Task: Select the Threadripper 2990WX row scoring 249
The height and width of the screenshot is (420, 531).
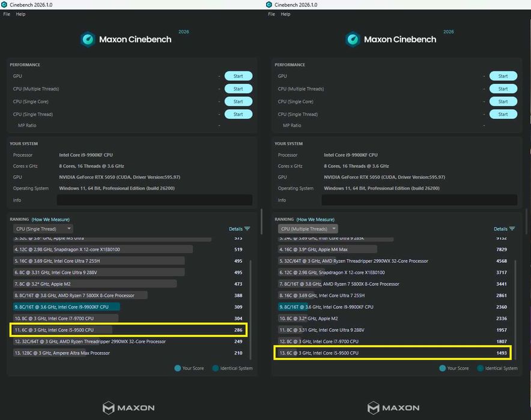Action: point(129,341)
